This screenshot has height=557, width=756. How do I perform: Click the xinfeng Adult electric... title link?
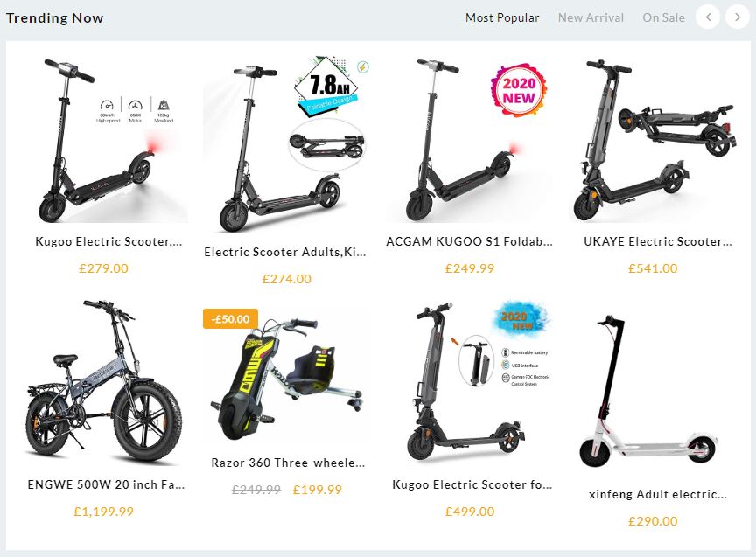(x=658, y=494)
